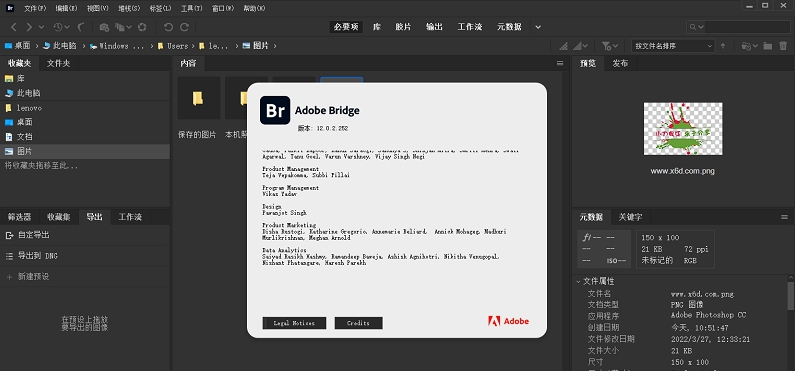Open the 视图(V) menu
The width and height of the screenshot is (795, 371).
coord(97,8)
